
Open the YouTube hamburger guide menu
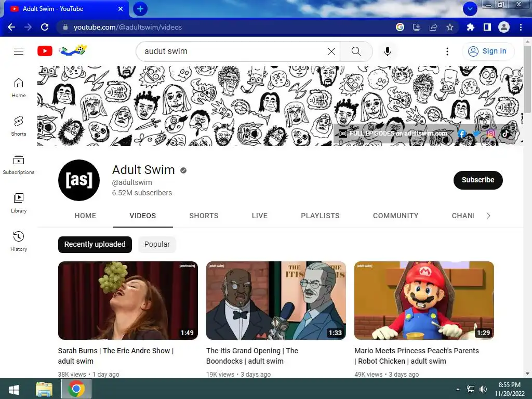point(19,51)
